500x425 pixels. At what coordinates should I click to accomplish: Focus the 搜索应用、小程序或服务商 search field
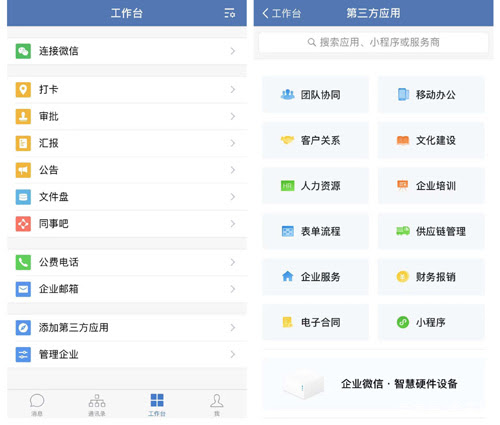(x=373, y=42)
